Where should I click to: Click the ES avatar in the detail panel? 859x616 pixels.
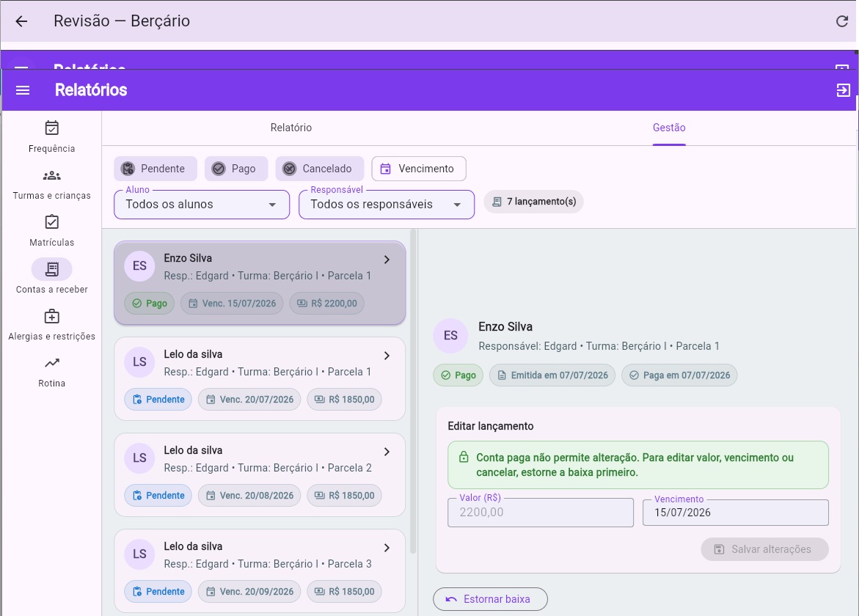[450, 336]
